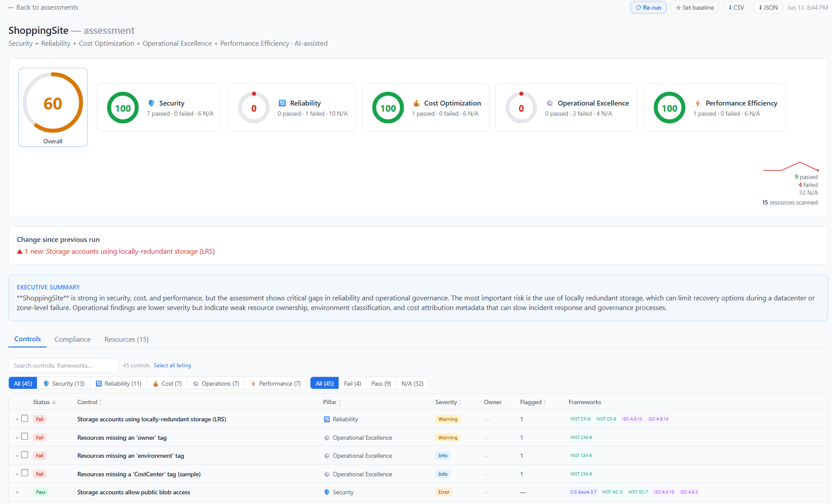The width and height of the screenshot is (832, 504).
Task: Show only N/A (32) controls
Action: point(412,383)
